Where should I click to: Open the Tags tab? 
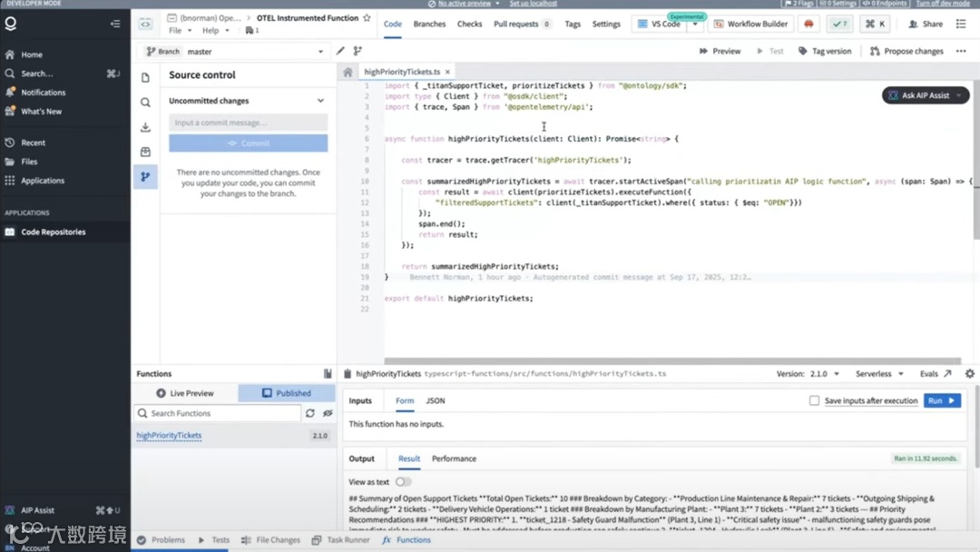click(x=573, y=24)
